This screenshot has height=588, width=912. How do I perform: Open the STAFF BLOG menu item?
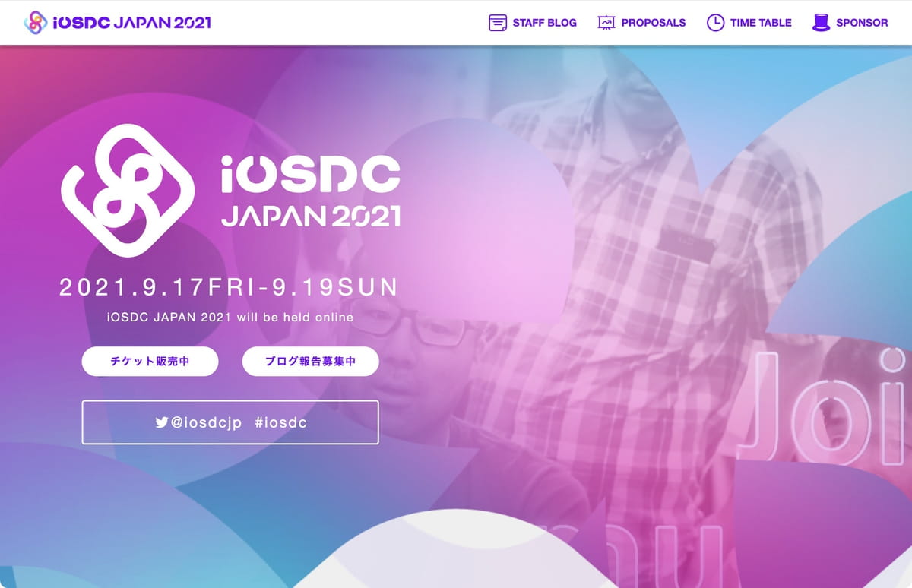[544, 23]
